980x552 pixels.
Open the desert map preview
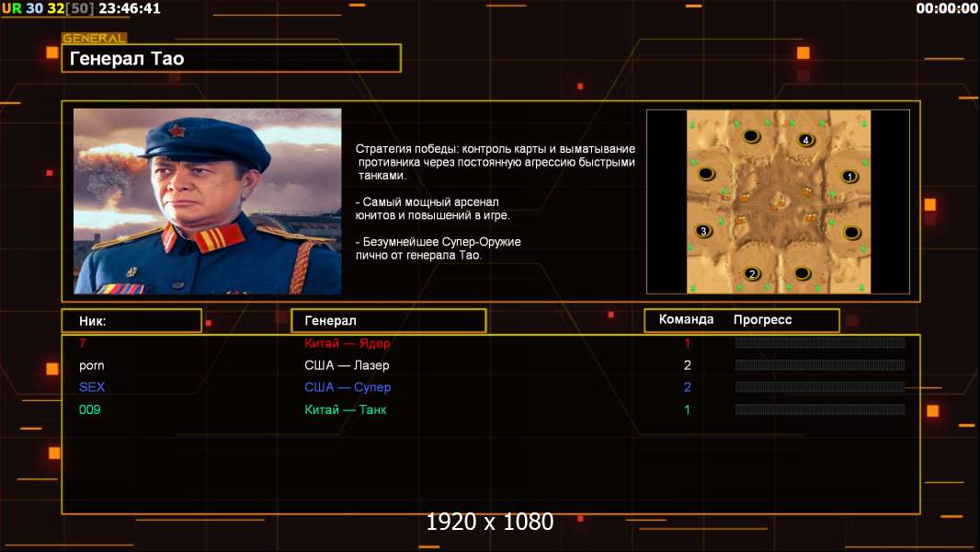778,201
